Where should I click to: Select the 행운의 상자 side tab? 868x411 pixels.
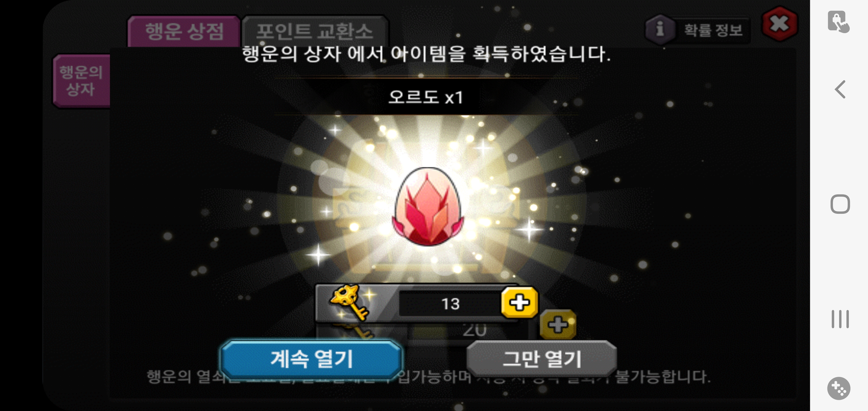(x=81, y=81)
